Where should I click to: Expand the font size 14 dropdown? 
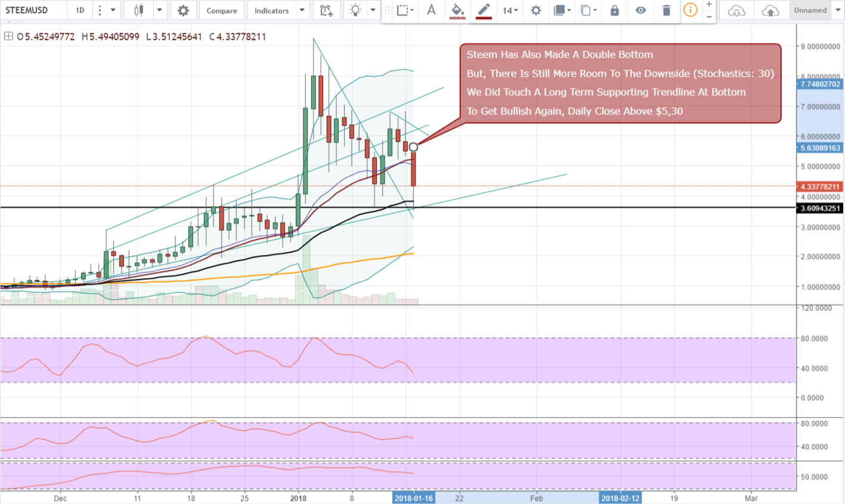510,10
